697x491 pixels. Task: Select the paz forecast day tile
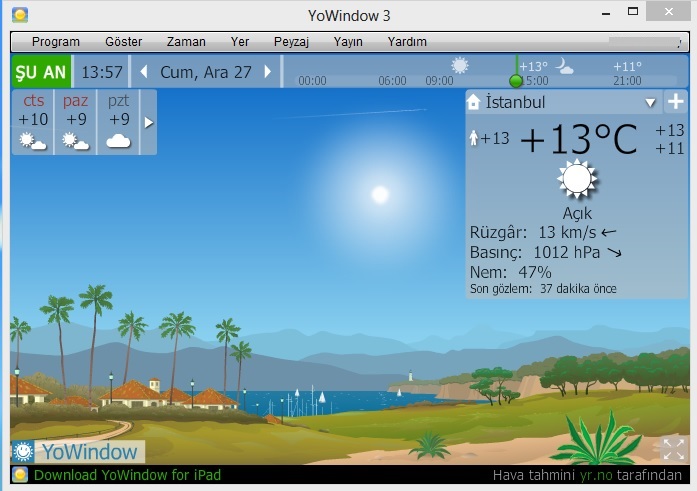(76, 122)
